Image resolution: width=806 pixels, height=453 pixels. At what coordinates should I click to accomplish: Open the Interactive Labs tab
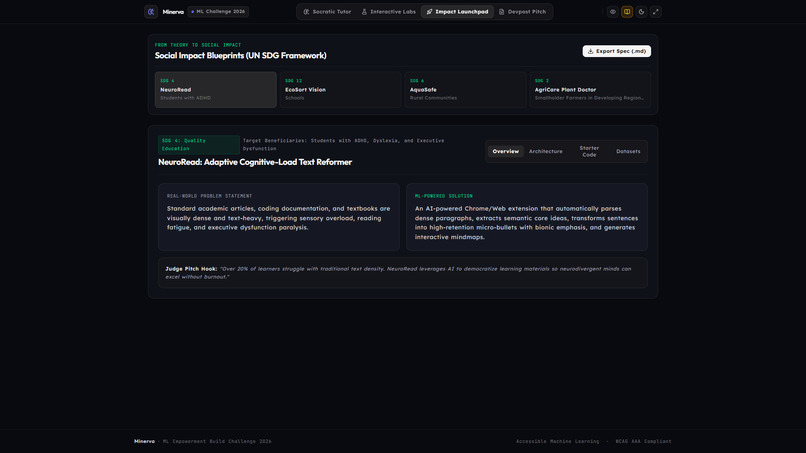click(389, 12)
